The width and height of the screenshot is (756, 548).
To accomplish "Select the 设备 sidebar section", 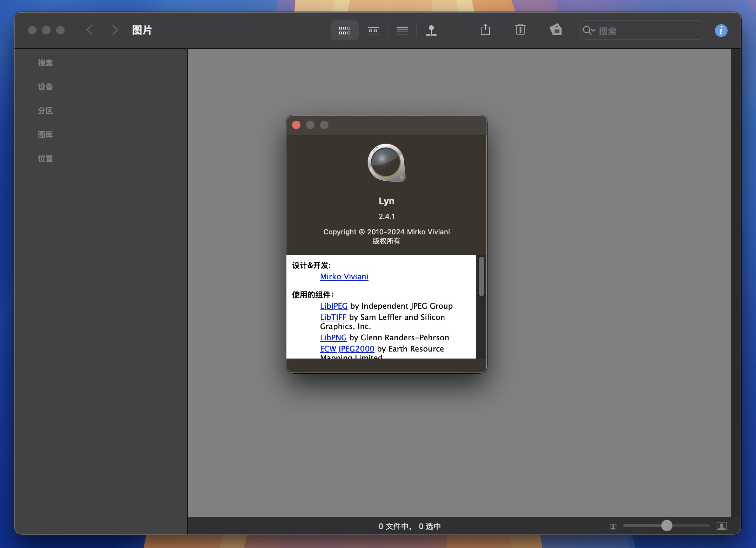I will pos(45,87).
